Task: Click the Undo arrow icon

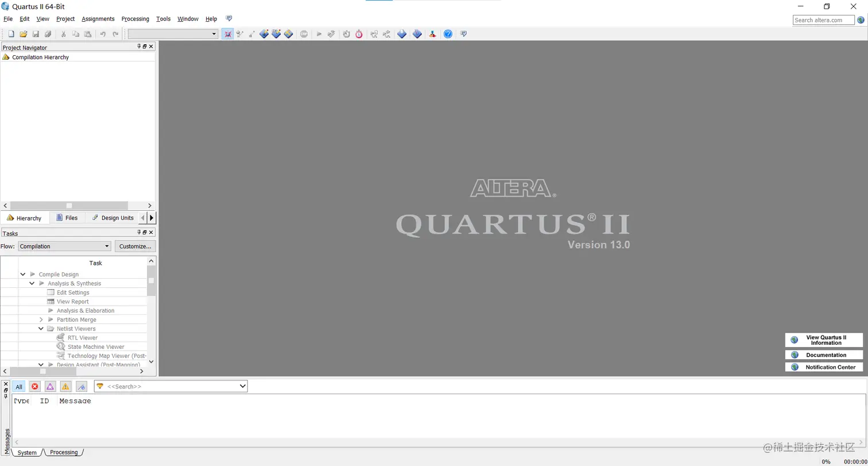Action: tap(103, 34)
